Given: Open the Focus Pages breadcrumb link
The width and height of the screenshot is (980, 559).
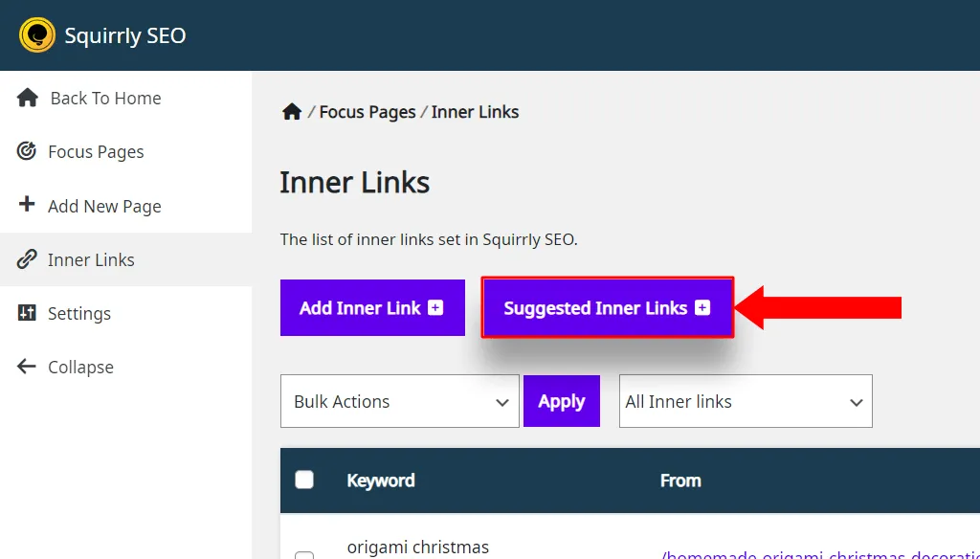Looking at the screenshot, I should coord(367,112).
